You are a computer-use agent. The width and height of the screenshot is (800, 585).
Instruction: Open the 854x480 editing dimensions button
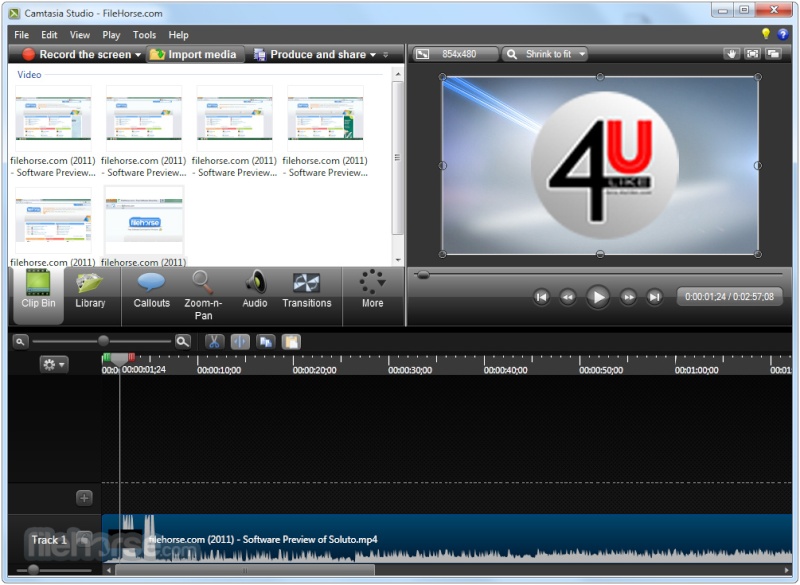[x=455, y=54]
